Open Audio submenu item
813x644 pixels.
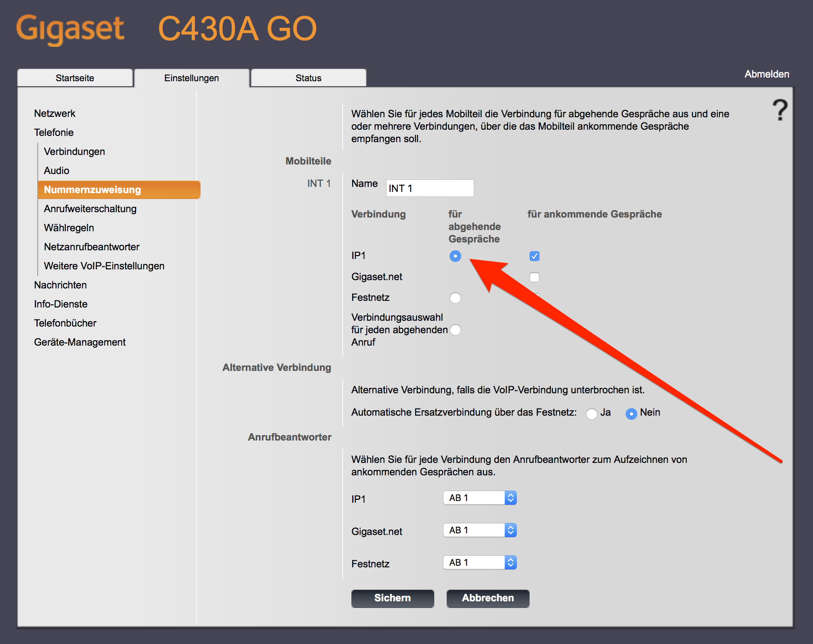(x=57, y=171)
